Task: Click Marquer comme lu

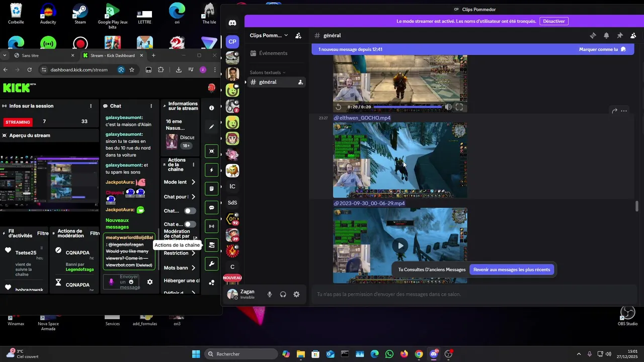Action: [602, 49]
